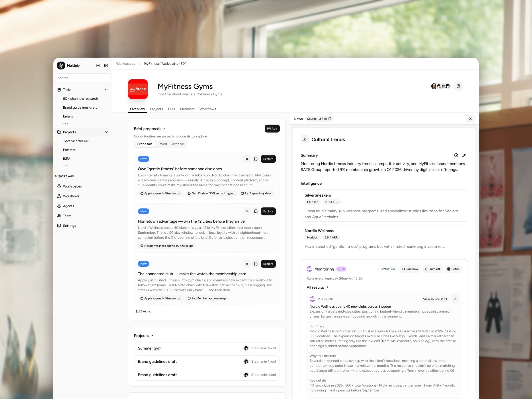
Task: Click the Workspaces breadcrumb link
Action: coord(125,64)
